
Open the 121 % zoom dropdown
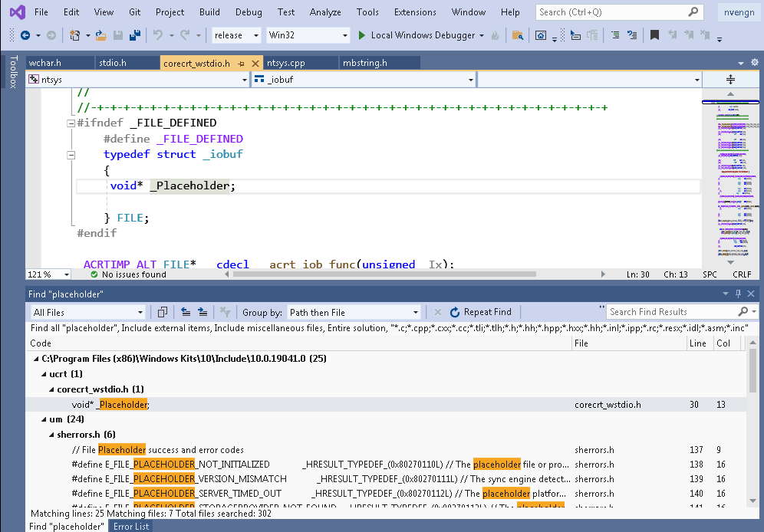[48, 274]
